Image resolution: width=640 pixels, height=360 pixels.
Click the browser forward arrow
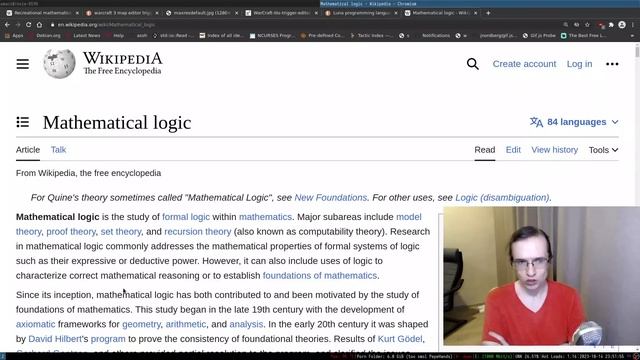[x=18, y=25]
